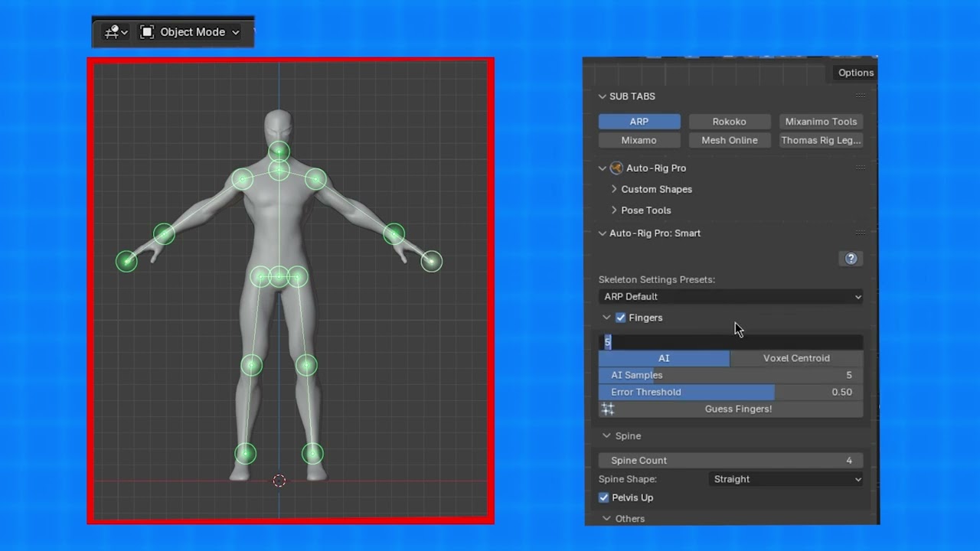Collapse the Fingers section arrow
This screenshot has height=551, width=980.
pyautogui.click(x=606, y=318)
